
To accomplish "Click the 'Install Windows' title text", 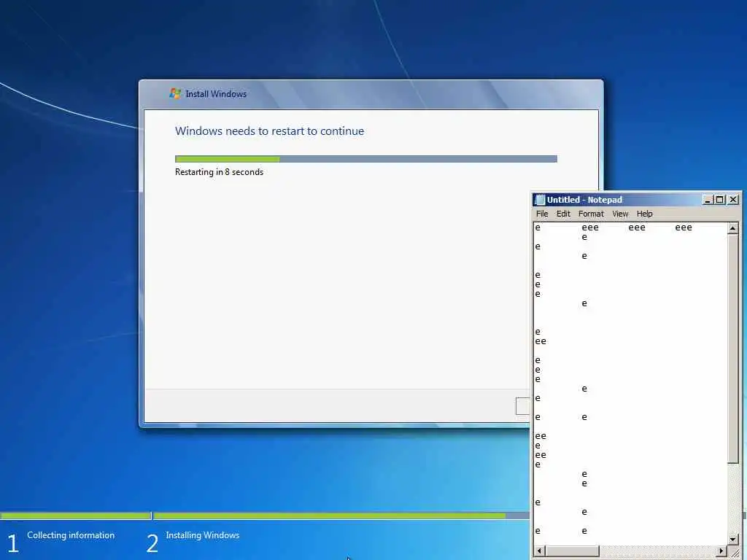I will coord(216,94).
